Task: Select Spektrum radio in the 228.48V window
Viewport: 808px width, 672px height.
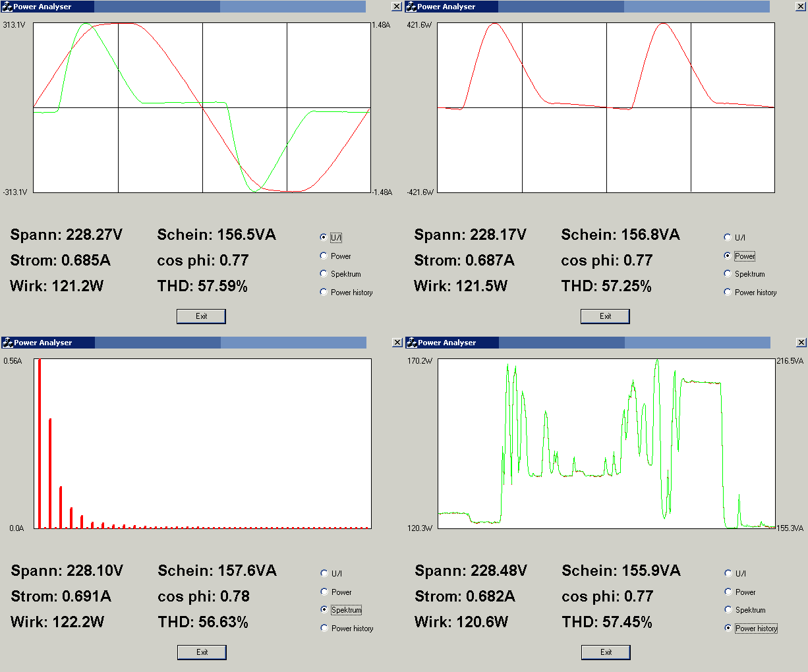Action: coord(728,609)
